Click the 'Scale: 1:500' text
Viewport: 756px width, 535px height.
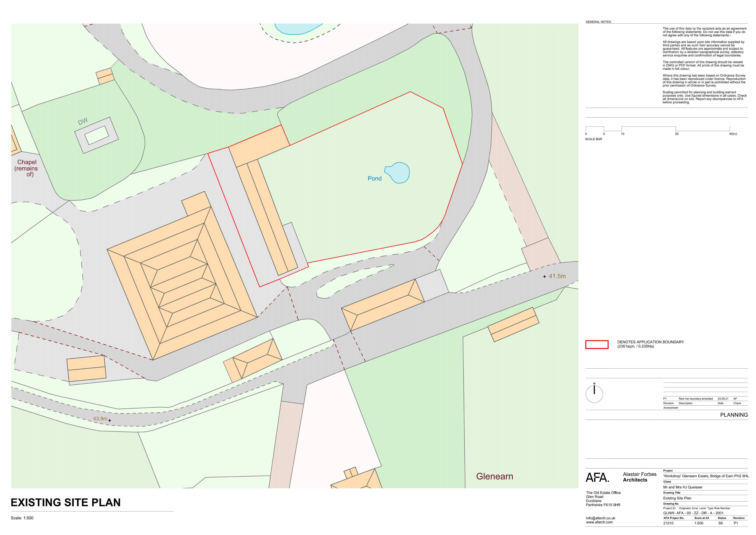[22, 518]
